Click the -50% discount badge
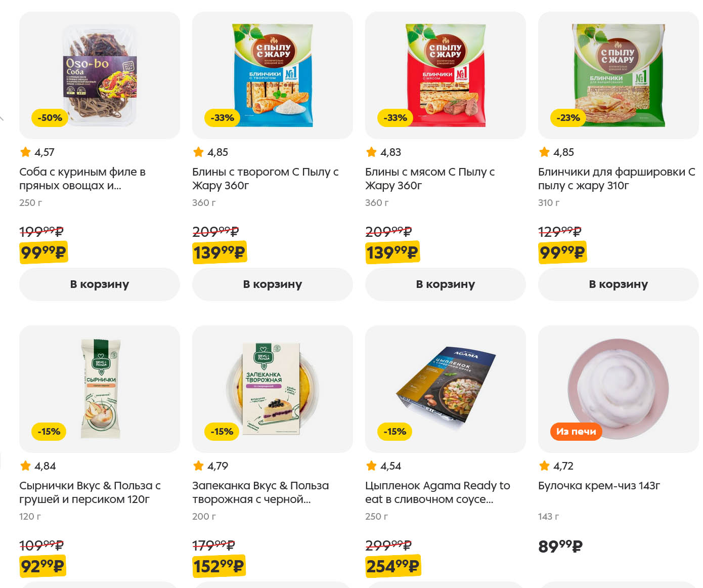Viewport: 703px width, 588px height. point(50,118)
